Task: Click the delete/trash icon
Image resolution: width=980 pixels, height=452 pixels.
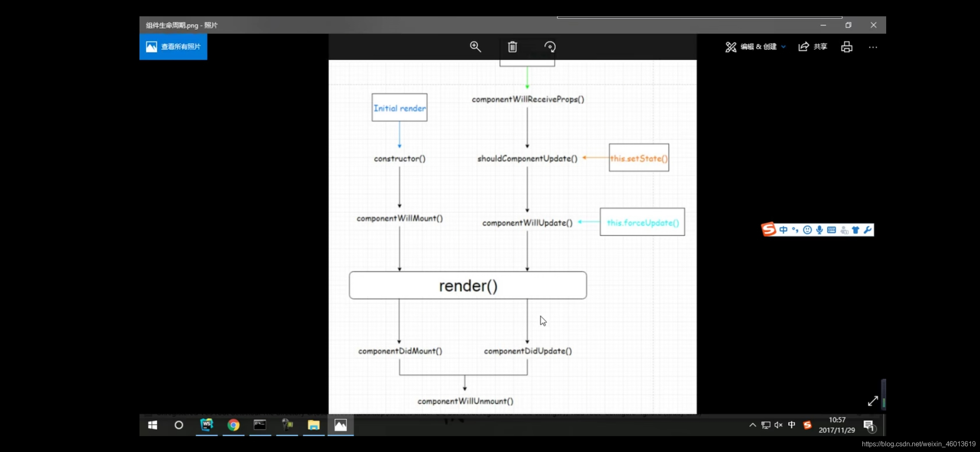Action: pyautogui.click(x=513, y=47)
